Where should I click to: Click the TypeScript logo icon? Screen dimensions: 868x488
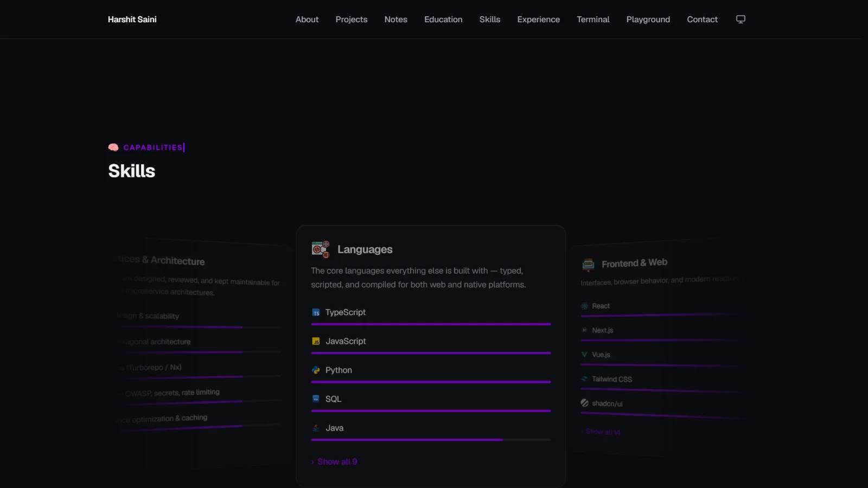point(316,312)
